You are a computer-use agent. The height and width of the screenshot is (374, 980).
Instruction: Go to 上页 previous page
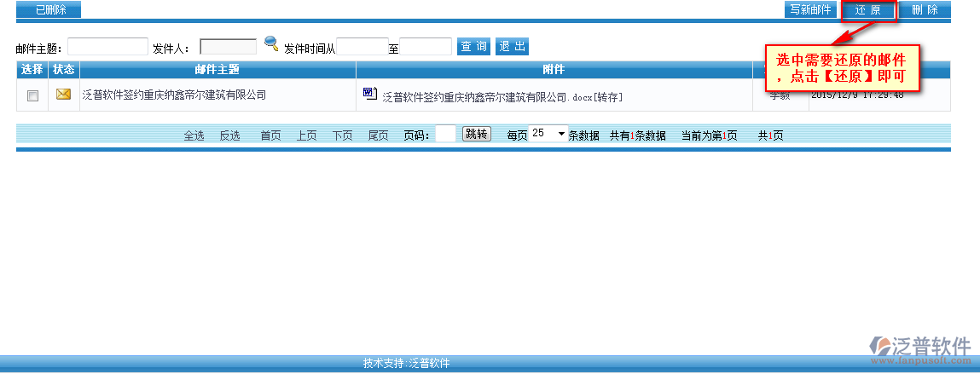pyautogui.click(x=306, y=135)
